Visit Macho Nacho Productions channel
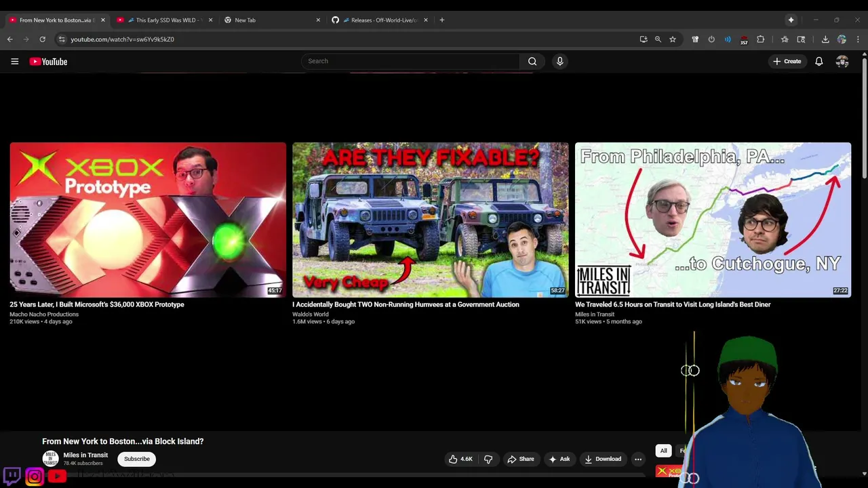 [x=44, y=314]
